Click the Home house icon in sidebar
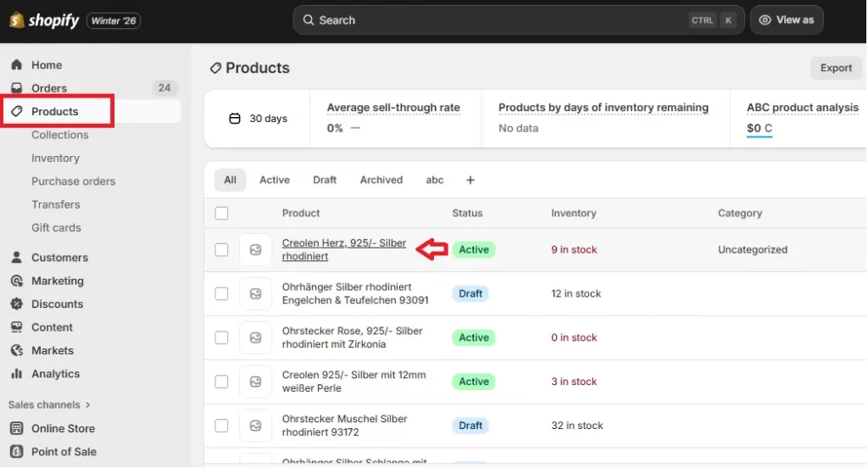 17,64
